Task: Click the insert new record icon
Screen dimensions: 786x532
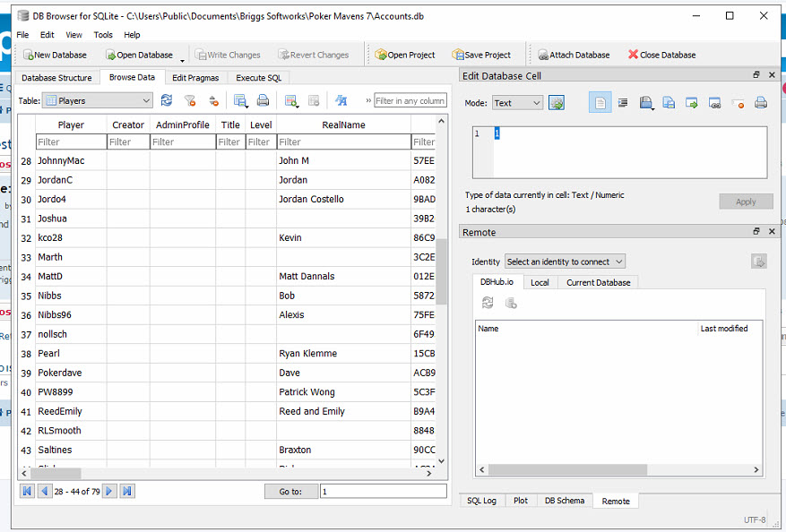Action: coord(291,101)
